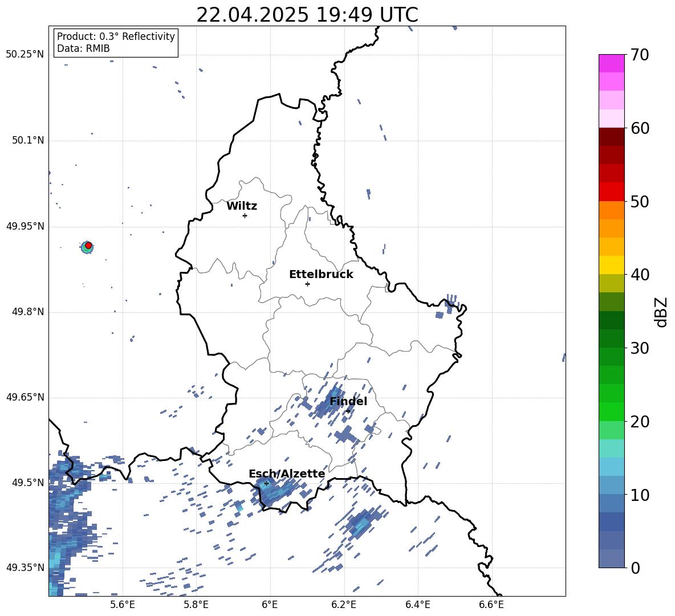Click the colorbar value 50
The image size is (675, 616).
click(640, 201)
